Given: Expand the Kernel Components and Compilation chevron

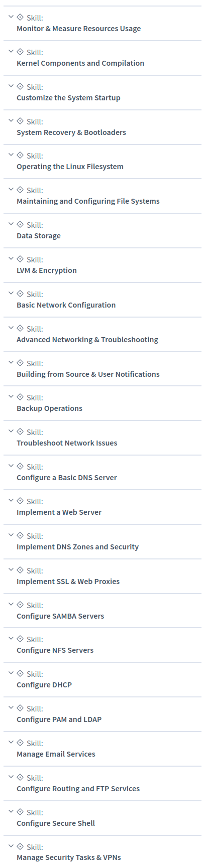Looking at the screenshot, I should (11, 51).
